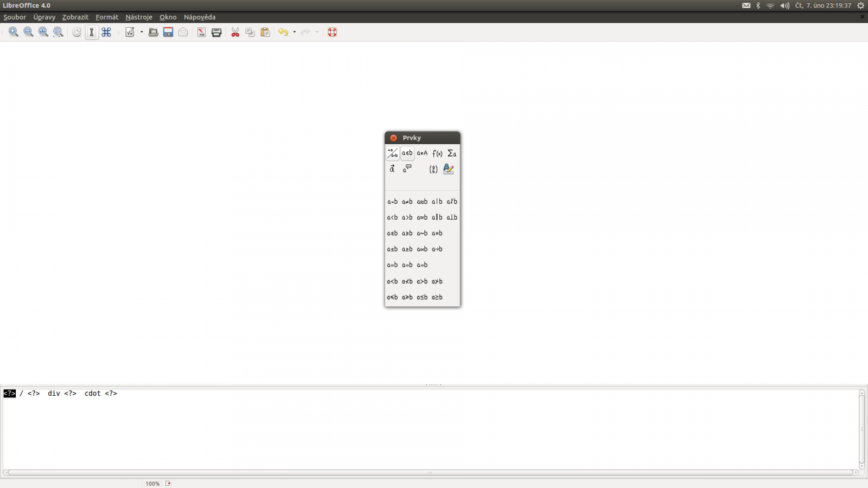Open the Symbols catalog from the toolbar
The width and height of the screenshot is (868, 488).
(x=106, y=32)
